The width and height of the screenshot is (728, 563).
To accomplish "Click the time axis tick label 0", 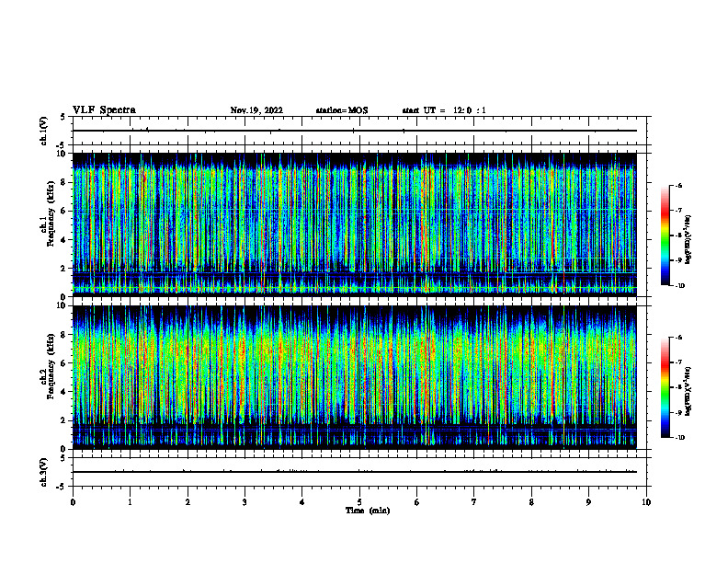I will [x=73, y=502].
